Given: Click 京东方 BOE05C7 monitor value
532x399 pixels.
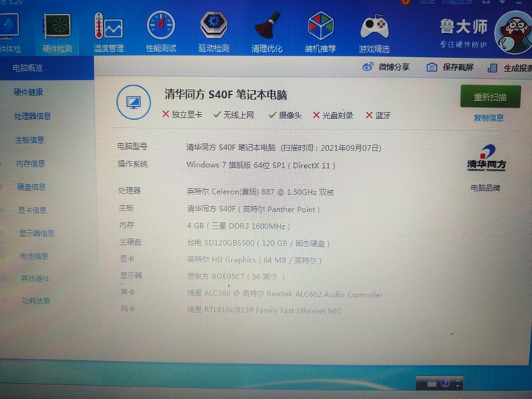Looking at the screenshot, I should click(x=236, y=277).
